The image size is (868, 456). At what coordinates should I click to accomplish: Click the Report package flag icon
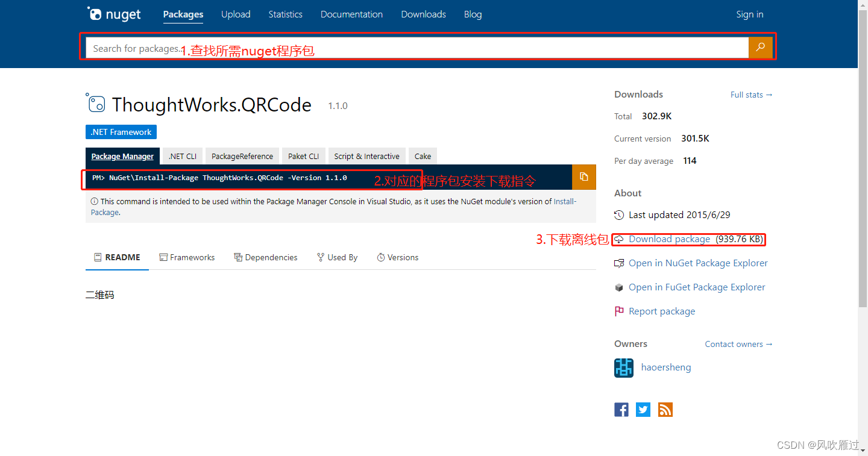[619, 311]
